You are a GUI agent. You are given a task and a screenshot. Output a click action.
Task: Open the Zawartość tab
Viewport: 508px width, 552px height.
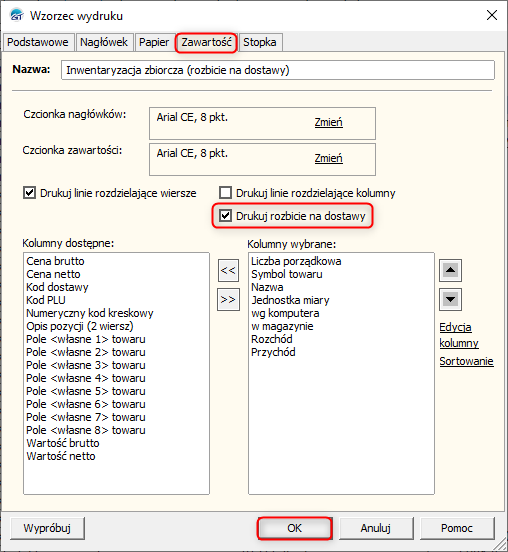[x=206, y=42]
